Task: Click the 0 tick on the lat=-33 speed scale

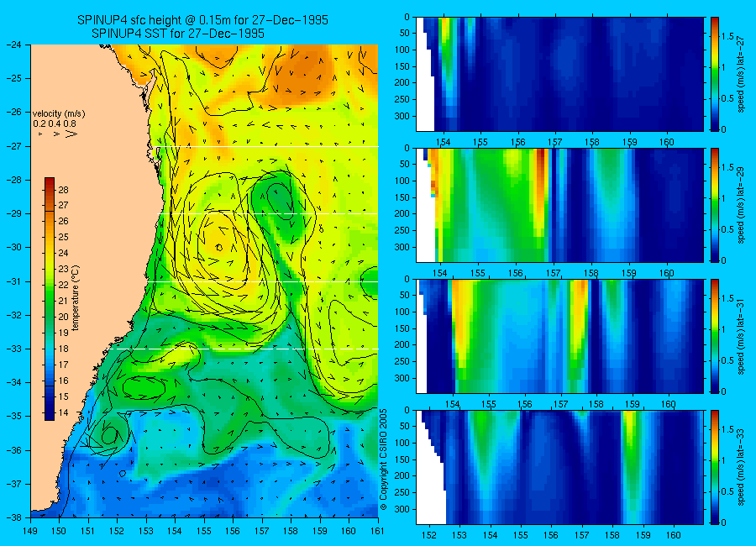Action: pyautogui.click(x=724, y=522)
